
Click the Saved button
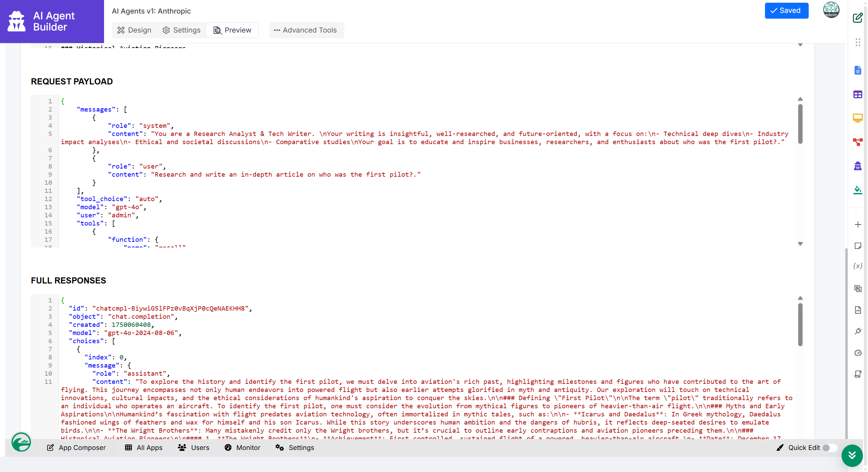(x=786, y=11)
